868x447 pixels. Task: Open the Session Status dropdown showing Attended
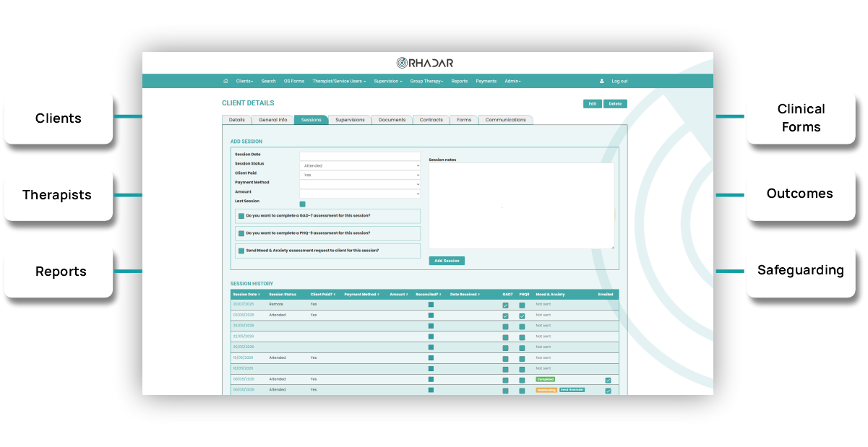(x=360, y=165)
